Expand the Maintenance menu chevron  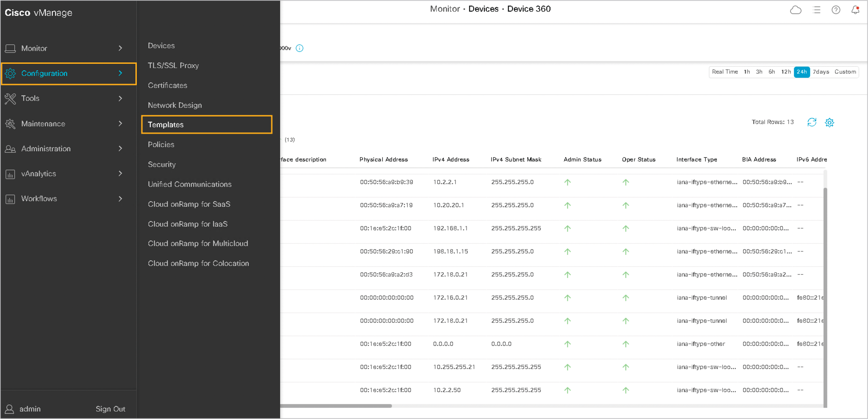120,123
